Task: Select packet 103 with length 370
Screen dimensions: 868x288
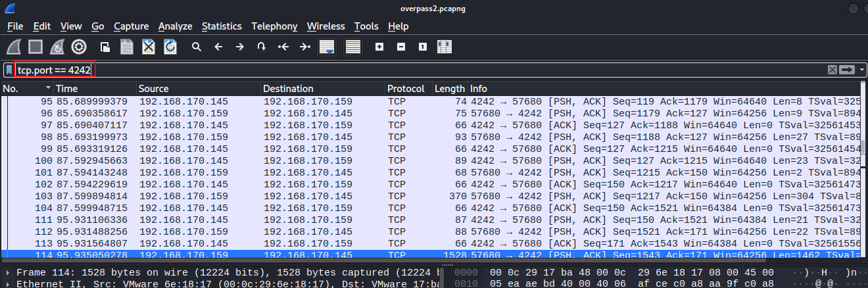Action: click(430, 195)
